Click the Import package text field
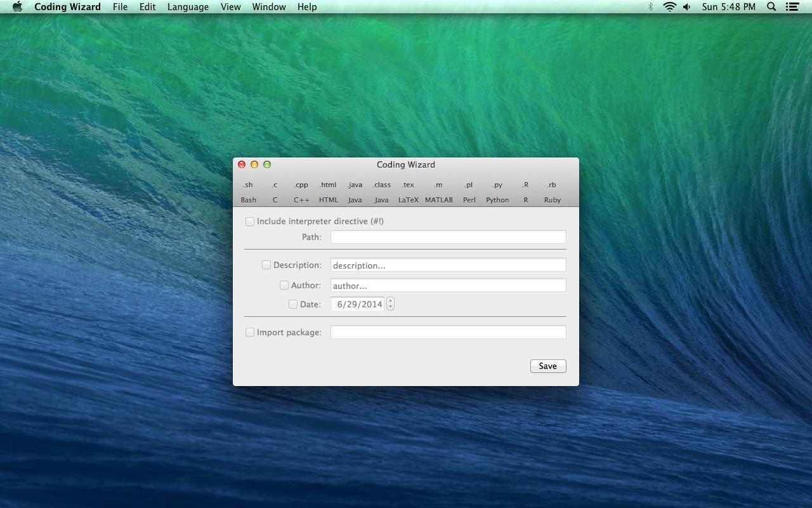This screenshot has height=508, width=812. coord(448,332)
